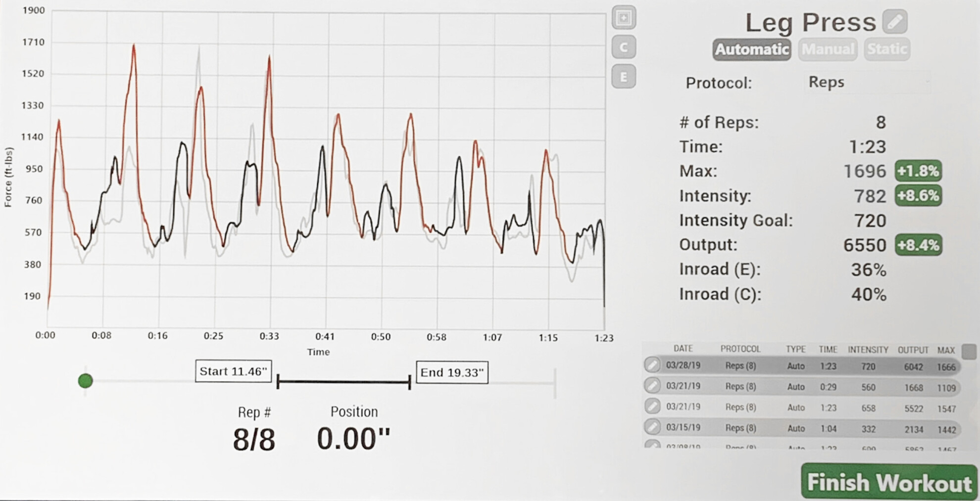This screenshot has width=980, height=501.
Task: Click the OUTPUT column header
Action: click(913, 350)
